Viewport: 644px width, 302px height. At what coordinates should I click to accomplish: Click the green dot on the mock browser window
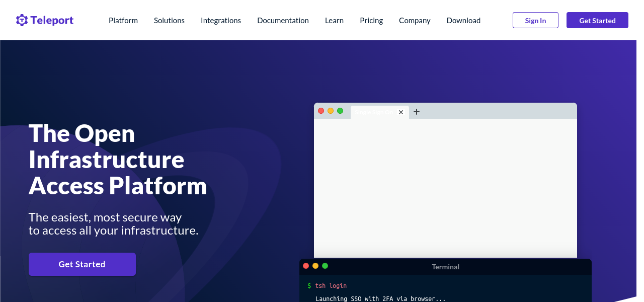point(340,111)
